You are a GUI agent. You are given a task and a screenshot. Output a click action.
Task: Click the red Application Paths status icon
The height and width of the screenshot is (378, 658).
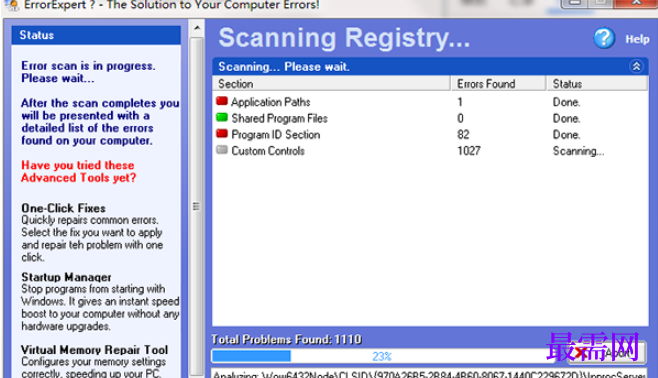222,101
